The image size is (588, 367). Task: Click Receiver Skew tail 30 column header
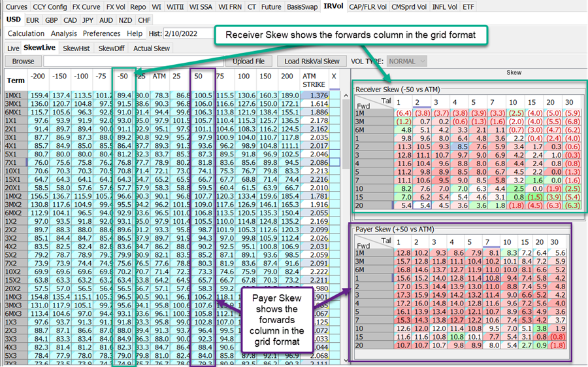point(570,102)
